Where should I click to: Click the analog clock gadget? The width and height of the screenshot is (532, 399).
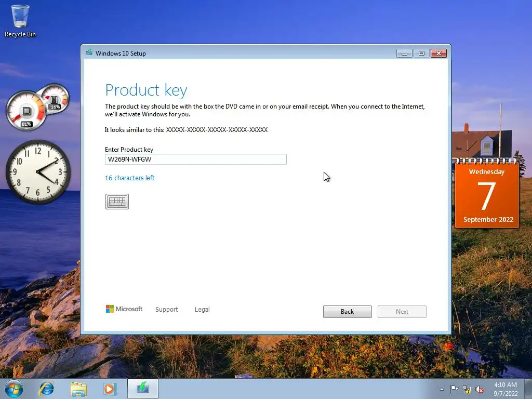[x=38, y=172]
